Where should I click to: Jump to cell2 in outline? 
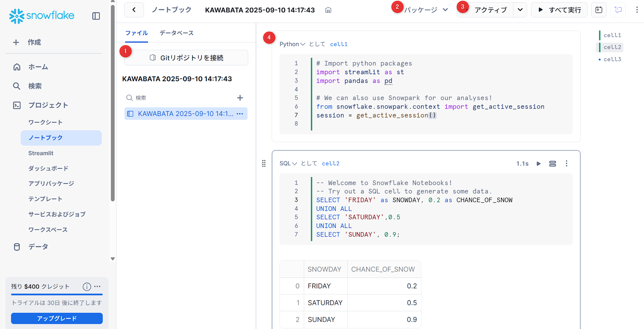(612, 47)
